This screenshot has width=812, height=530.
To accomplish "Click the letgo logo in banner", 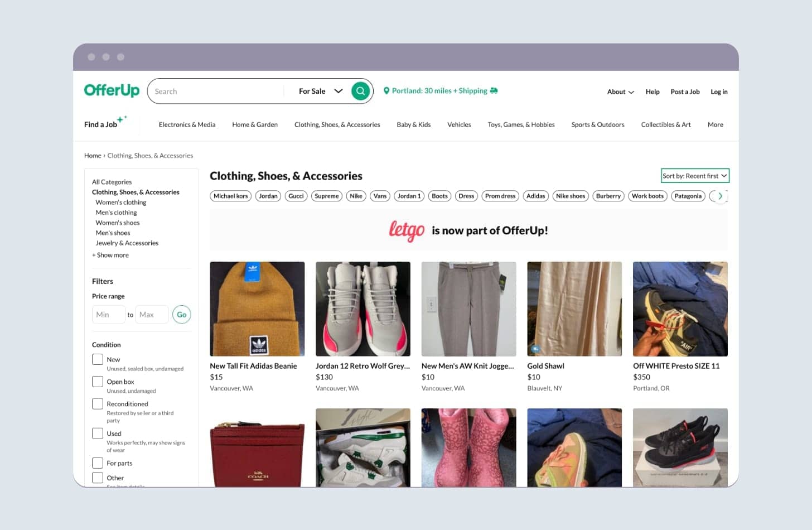I will [x=407, y=230].
